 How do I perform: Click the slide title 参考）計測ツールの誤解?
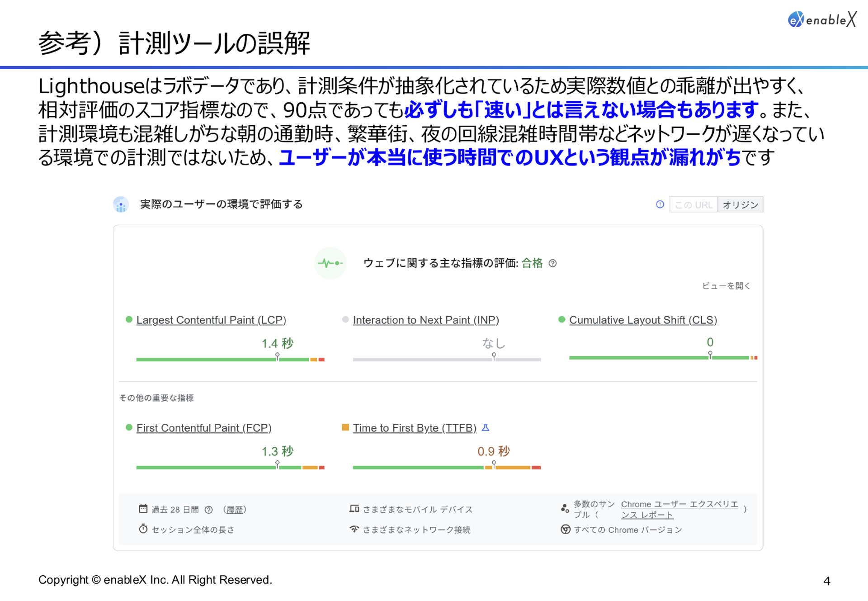click(174, 43)
